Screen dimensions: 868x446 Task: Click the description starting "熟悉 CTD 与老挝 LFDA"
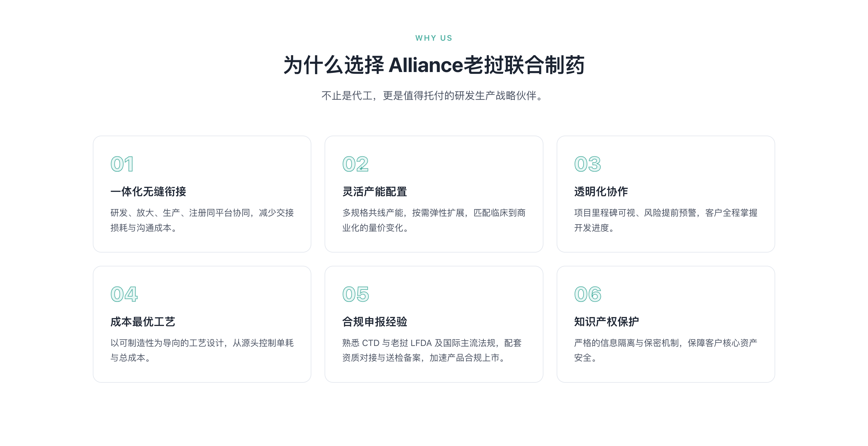point(432,350)
